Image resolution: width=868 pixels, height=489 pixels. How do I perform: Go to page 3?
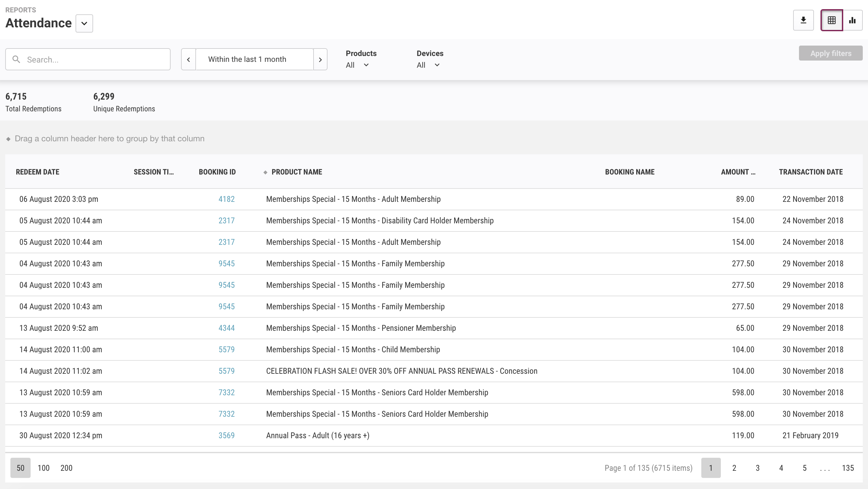(758, 468)
